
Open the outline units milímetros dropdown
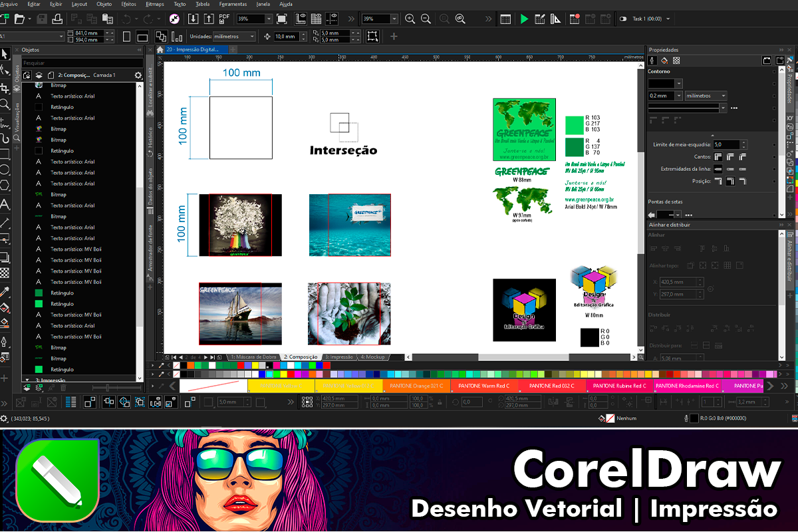[x=723, y=96]
